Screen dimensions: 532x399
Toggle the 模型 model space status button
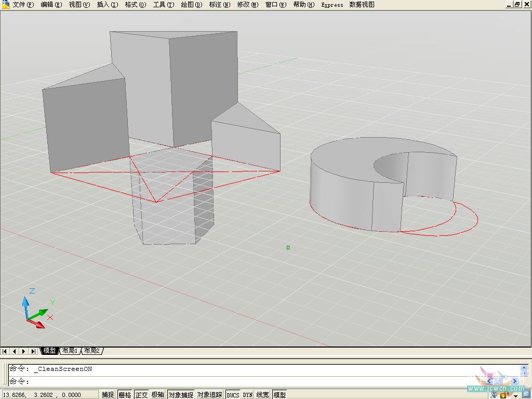click(x=280, y=395)
